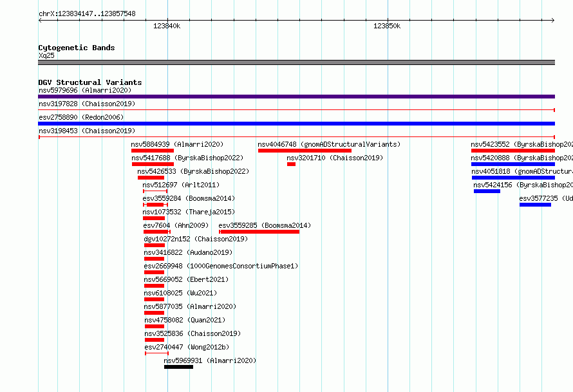Click the nsv5979696 (Almarri2020) variant label
Image resolution: width=573 pixels, height=392 pixels.
click(x=85, y=90)
